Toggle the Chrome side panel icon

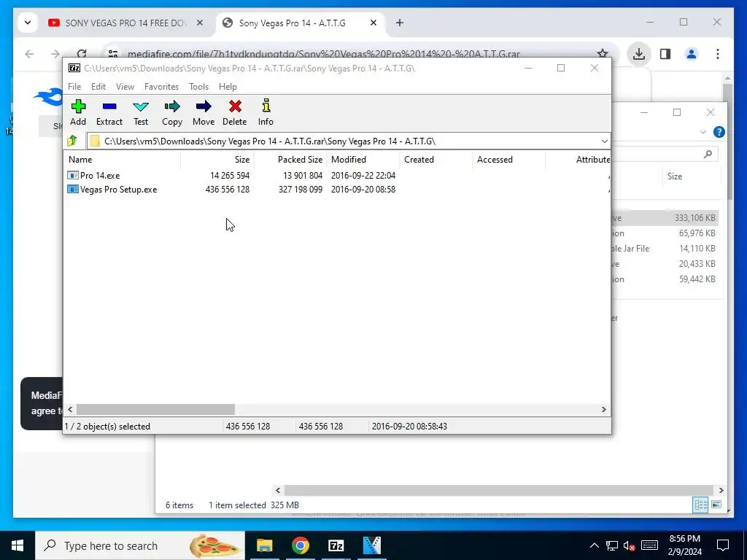[x=665, y=54]
